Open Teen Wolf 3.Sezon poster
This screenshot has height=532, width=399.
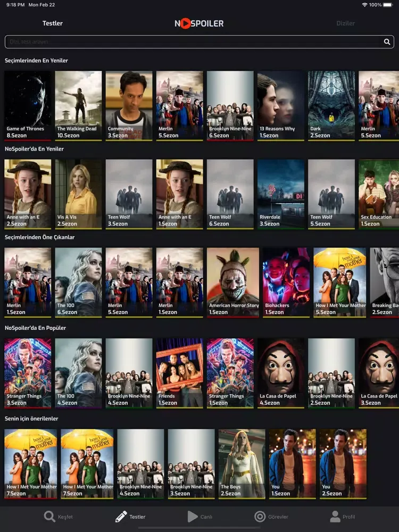click(129, 194)
